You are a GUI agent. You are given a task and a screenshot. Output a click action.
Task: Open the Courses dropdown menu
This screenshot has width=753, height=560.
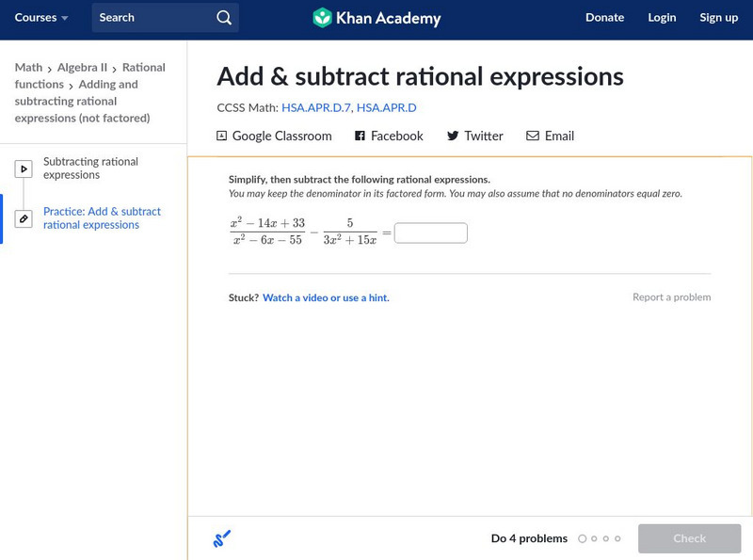tap(41, 18)
